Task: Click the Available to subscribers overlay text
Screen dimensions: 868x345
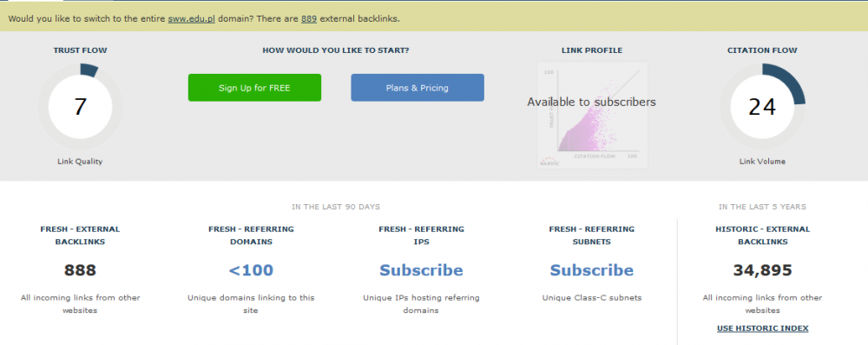Action: tap(591, 102)
